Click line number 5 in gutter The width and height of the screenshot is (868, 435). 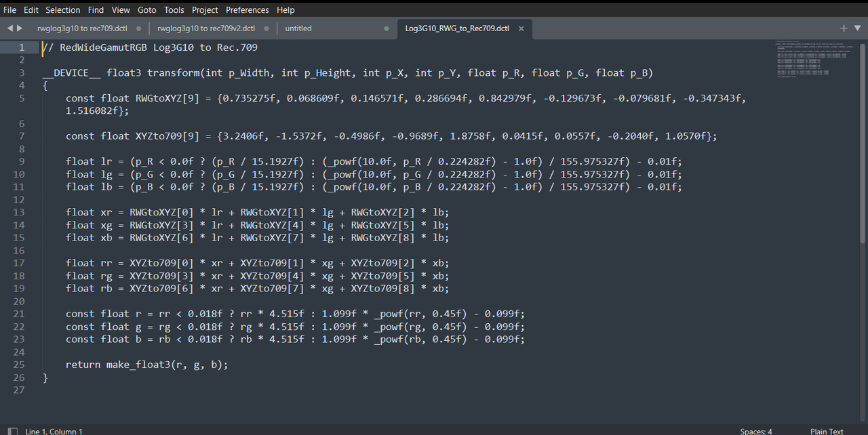22,98
